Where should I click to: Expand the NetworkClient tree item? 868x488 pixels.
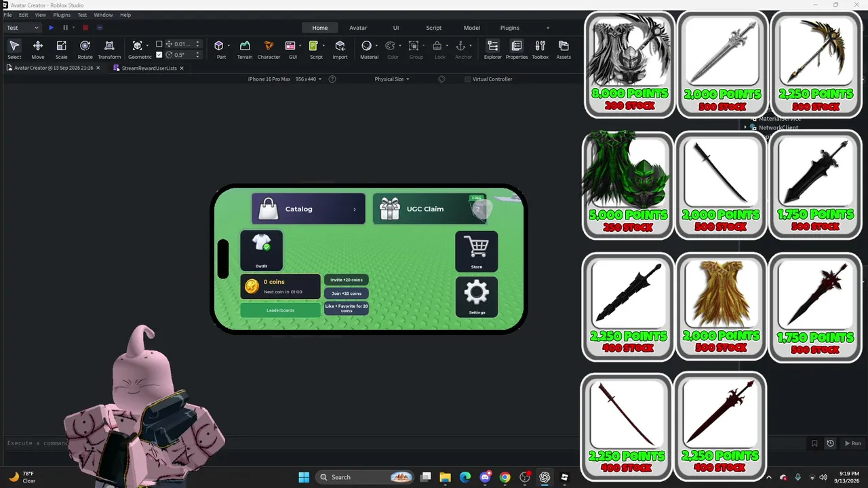[x=746, y=127]
